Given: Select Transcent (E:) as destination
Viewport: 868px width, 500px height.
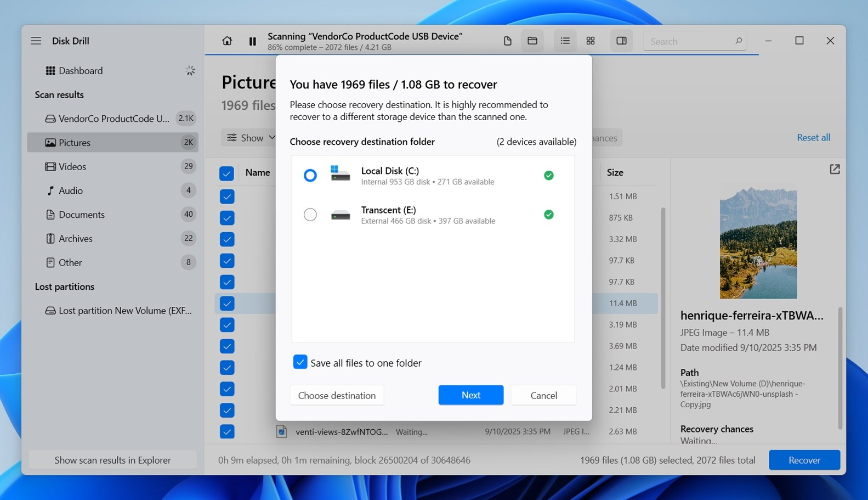Looking at the screenshot, I should pos(310,215).
